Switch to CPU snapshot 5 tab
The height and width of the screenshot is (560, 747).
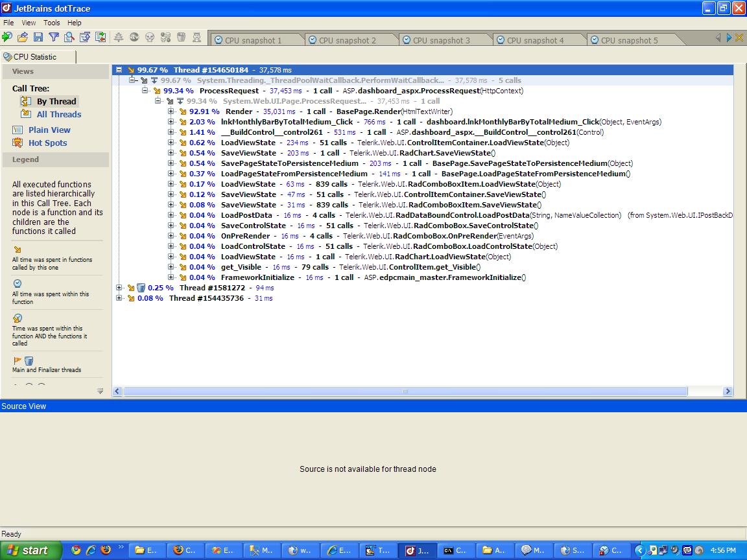(x=630, y=40)
